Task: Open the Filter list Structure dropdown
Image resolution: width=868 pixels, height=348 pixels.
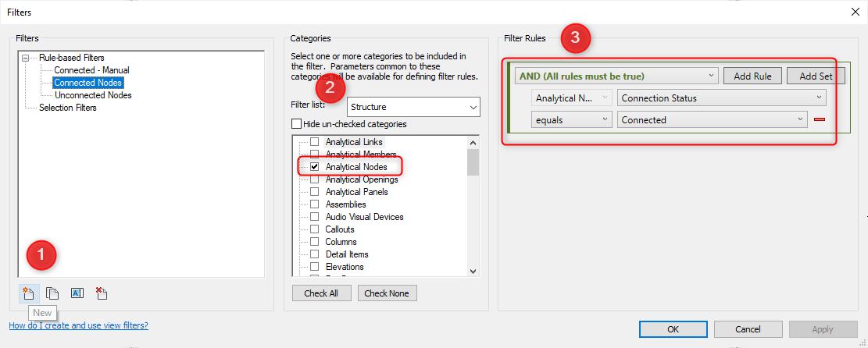Action: pos(473,107)
